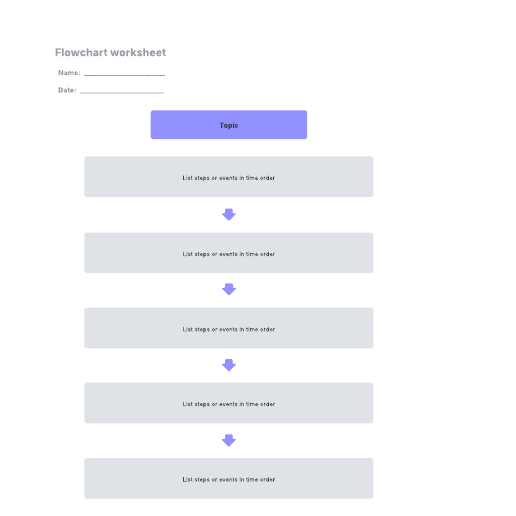This screenshot has width=516, height=516.
Task: Click the 'List steps' text in the last box
Action: pos(229,479)
